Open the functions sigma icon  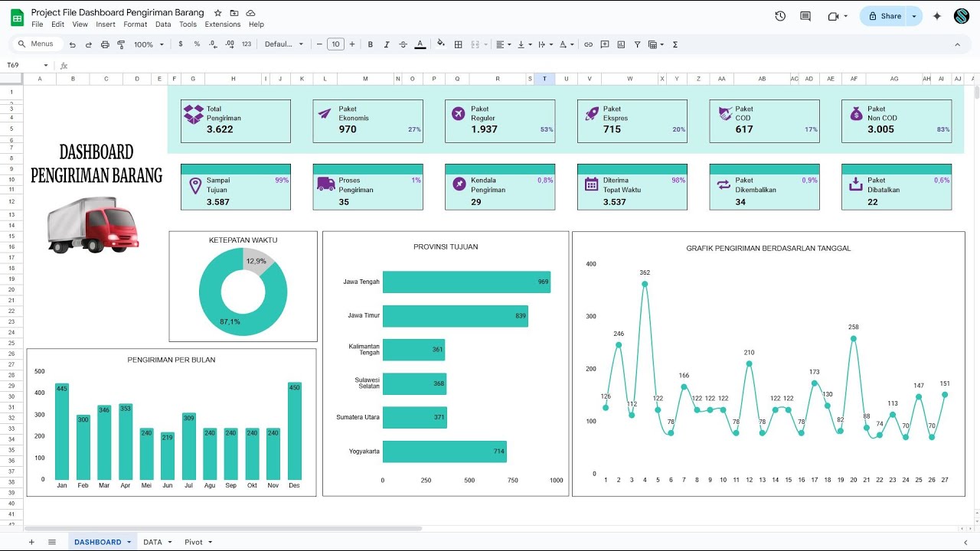click(x=675, y=44)
